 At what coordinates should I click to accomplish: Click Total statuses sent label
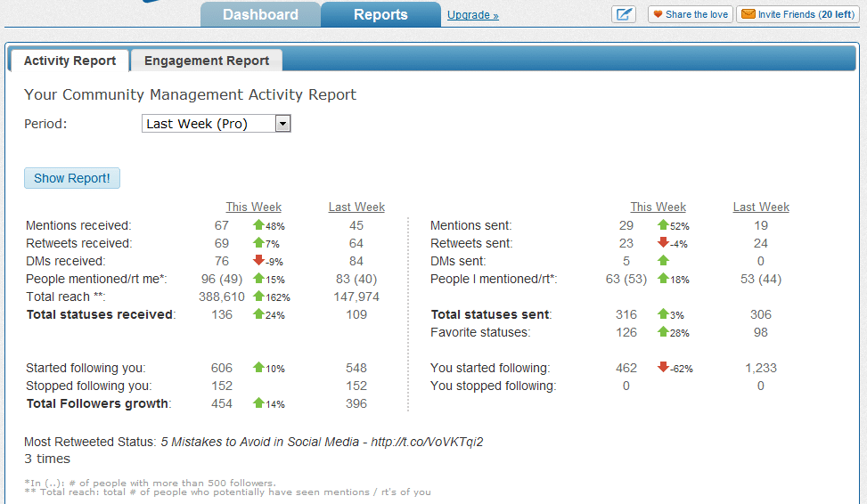(491, 314)
